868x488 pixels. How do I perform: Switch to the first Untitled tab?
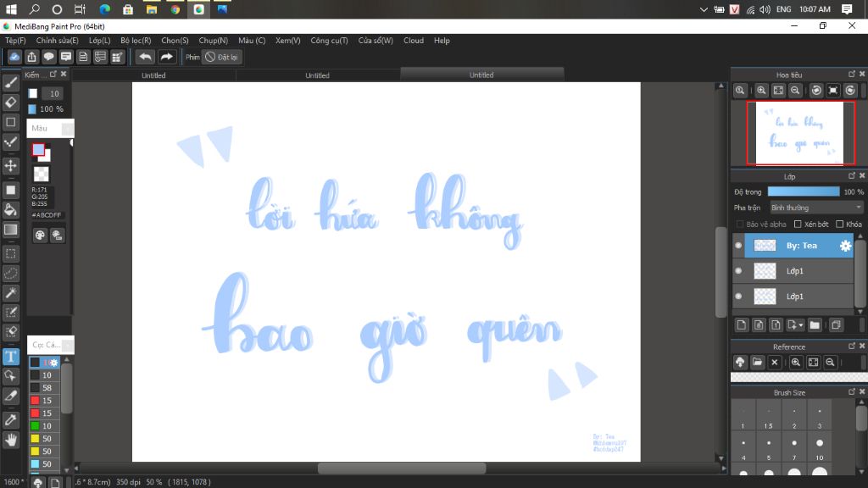(x=153, y=75)
